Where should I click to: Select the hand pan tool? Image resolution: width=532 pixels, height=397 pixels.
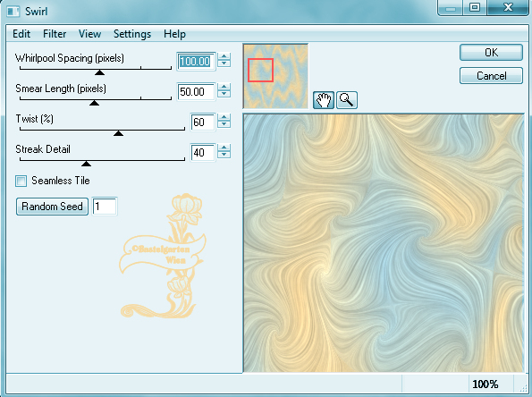click(x=324, y=100)
